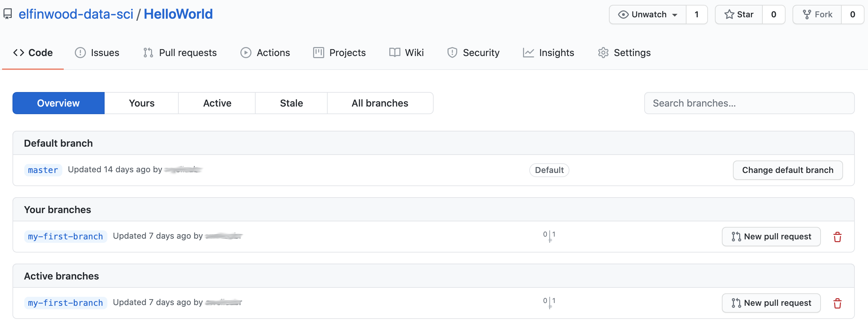This screenshot has width=868, height=330.
Task: Fork the HelloWorld repository
Action: pos(817,15)
